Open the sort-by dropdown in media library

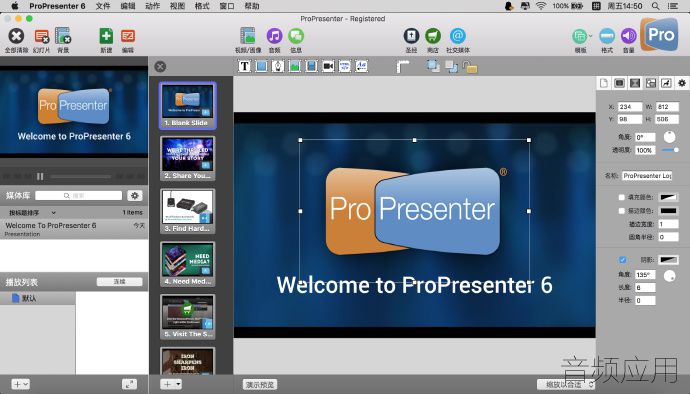coord(32,213)
